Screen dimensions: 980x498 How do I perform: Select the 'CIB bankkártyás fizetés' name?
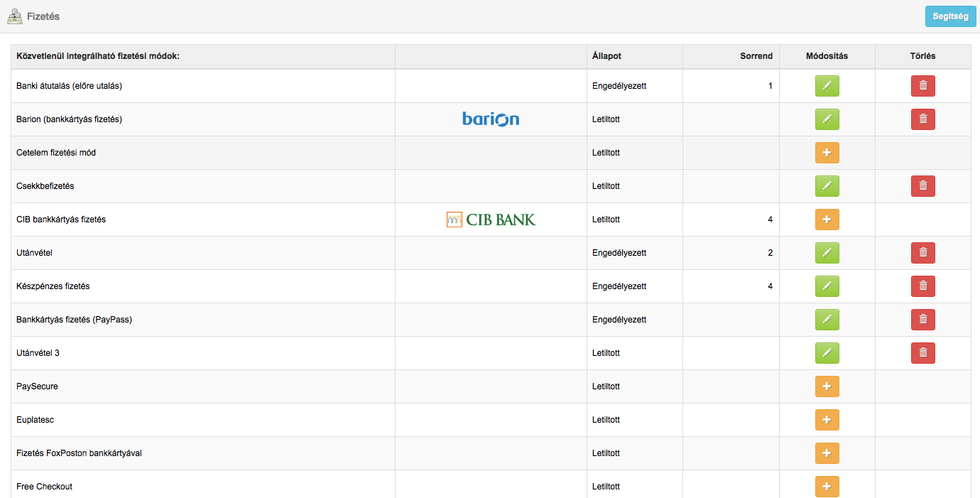61,220
